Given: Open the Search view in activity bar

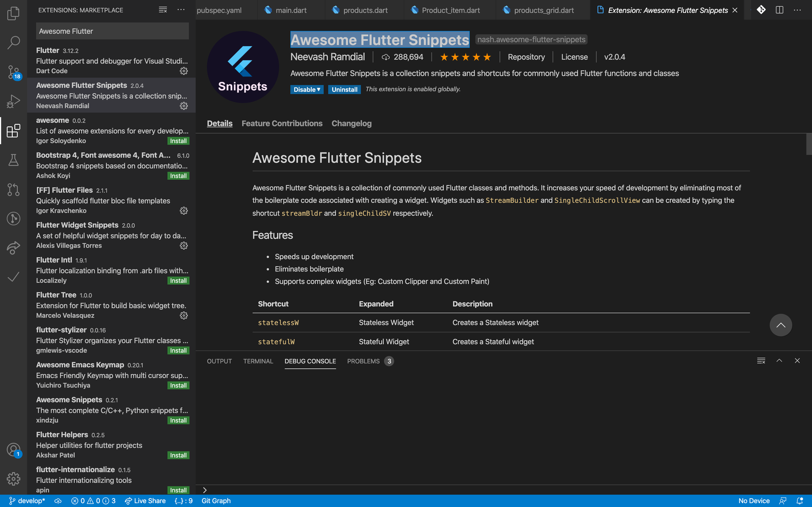Looking at the screenshot, I should click(13, 42).
